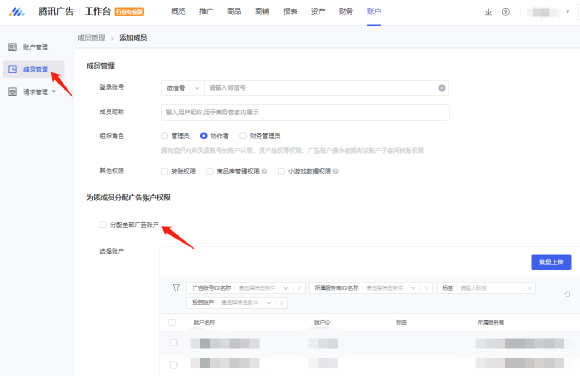The image size is (580, 376).
Task: Enable the 转账权限 checkbox
Action: pyautogui.click(x=165, y=171)
